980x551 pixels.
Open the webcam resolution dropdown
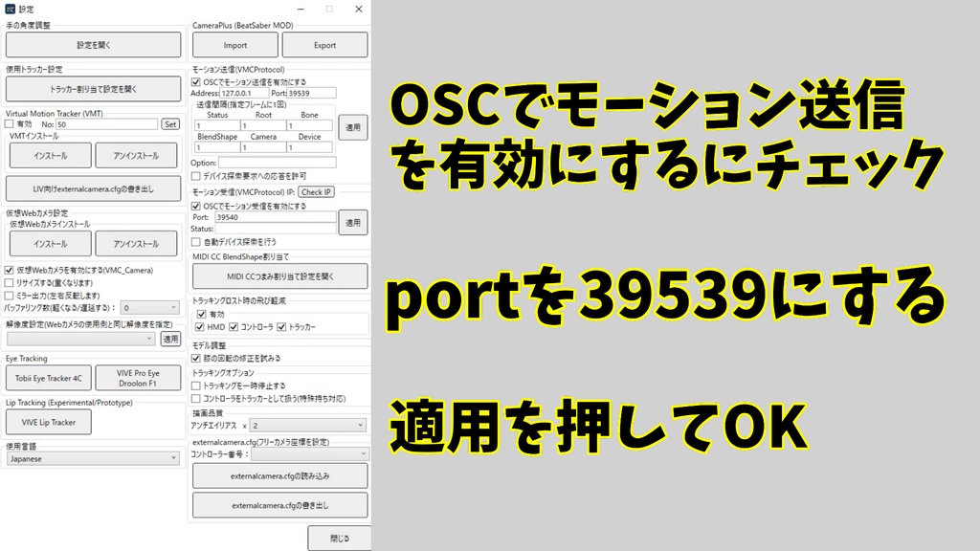pos(80,338)
